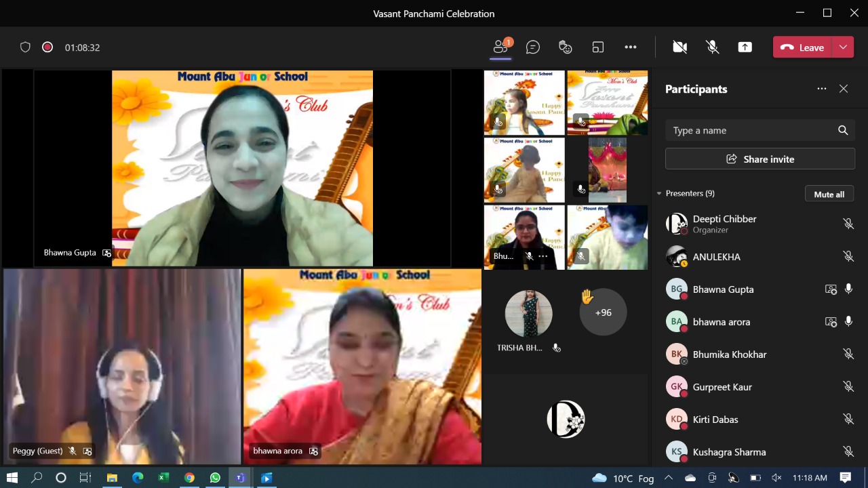The height and width of the screenshot is (488, 868).
Task: Click the Share invite button
Action: click(x=759, y=159)
